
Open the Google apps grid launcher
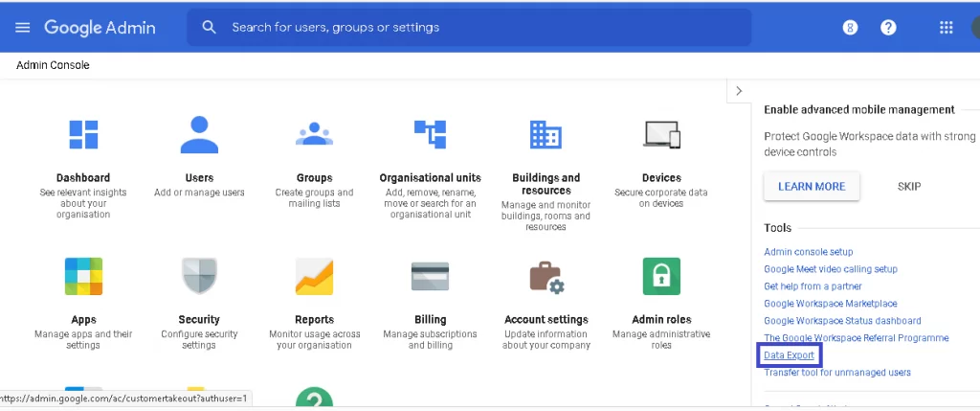click(946, 27)
